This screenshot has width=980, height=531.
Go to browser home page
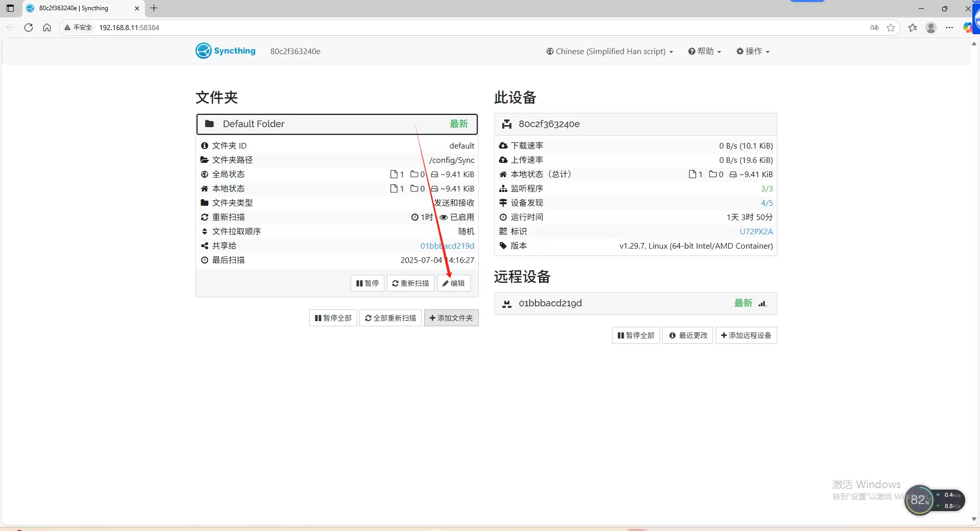pyautogui.click(x=47, y=28)
